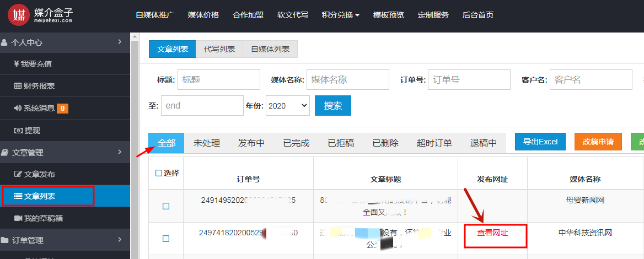Select the 已删除 status tab

click(x=385, y=143)
